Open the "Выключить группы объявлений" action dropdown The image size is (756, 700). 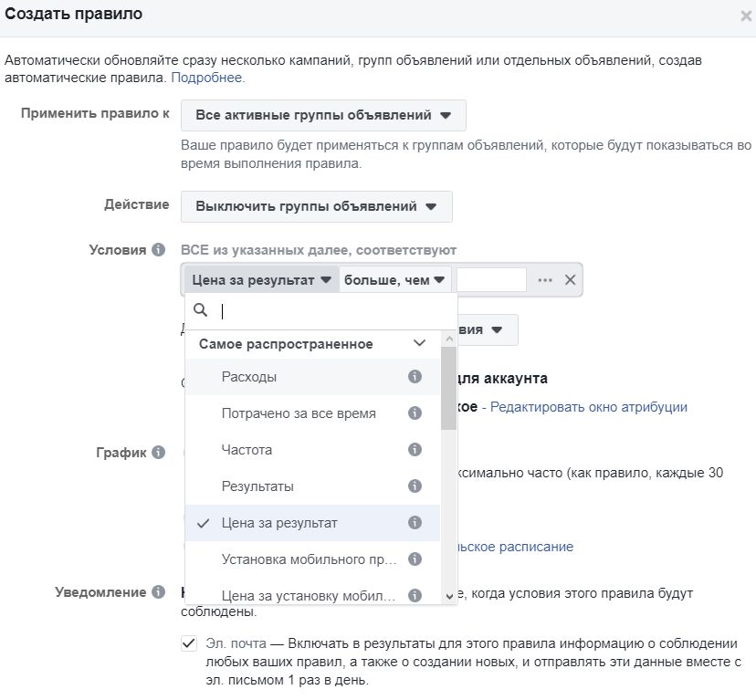317,206
